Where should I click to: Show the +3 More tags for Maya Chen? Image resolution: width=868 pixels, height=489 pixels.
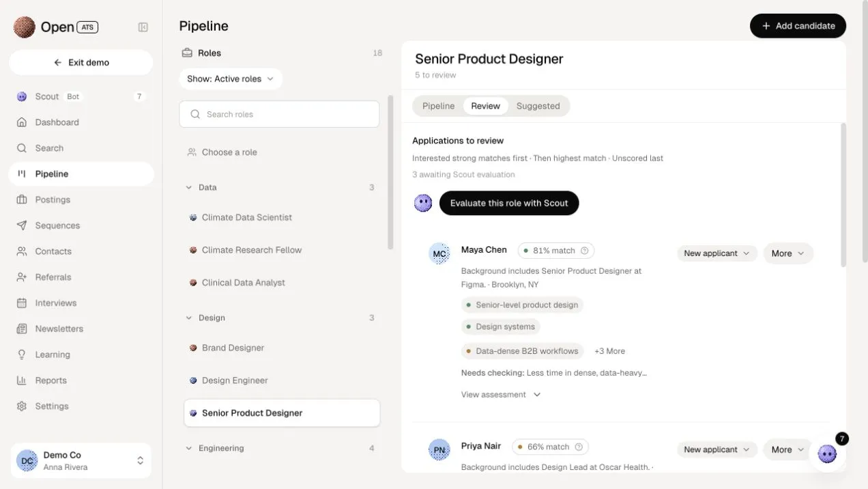click(609, 351)
